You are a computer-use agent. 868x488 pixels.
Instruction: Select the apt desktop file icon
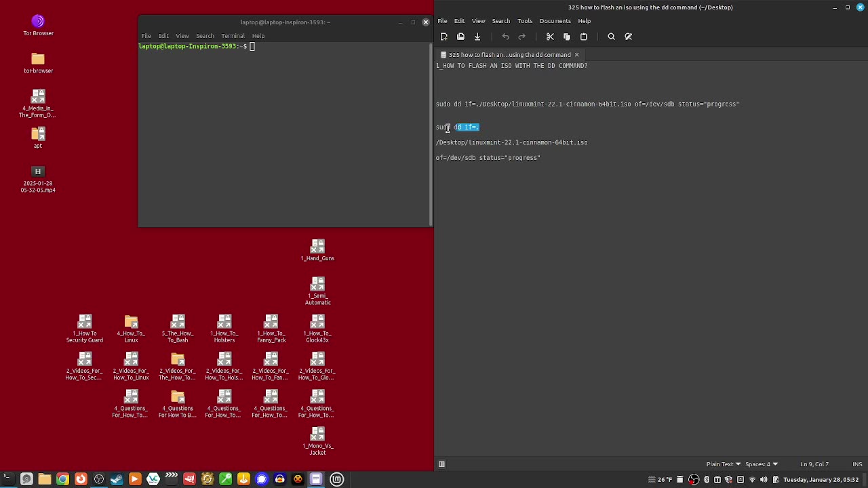(38, 138)
